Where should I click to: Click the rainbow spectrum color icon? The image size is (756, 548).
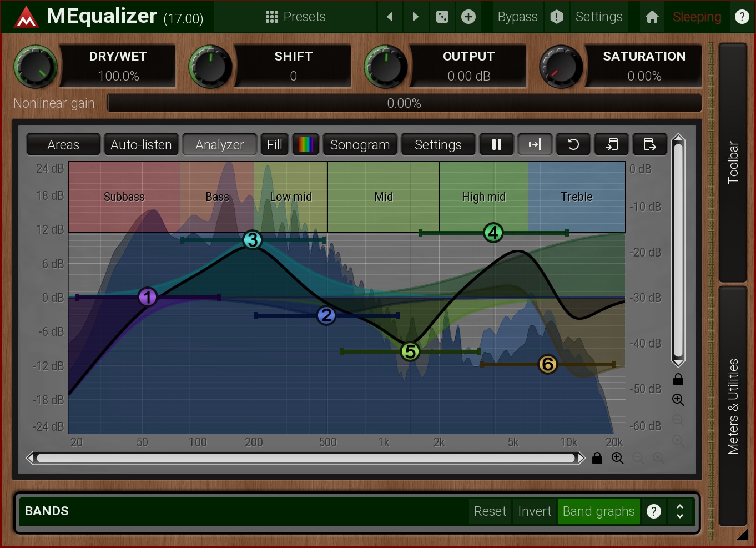coord(306,144)
